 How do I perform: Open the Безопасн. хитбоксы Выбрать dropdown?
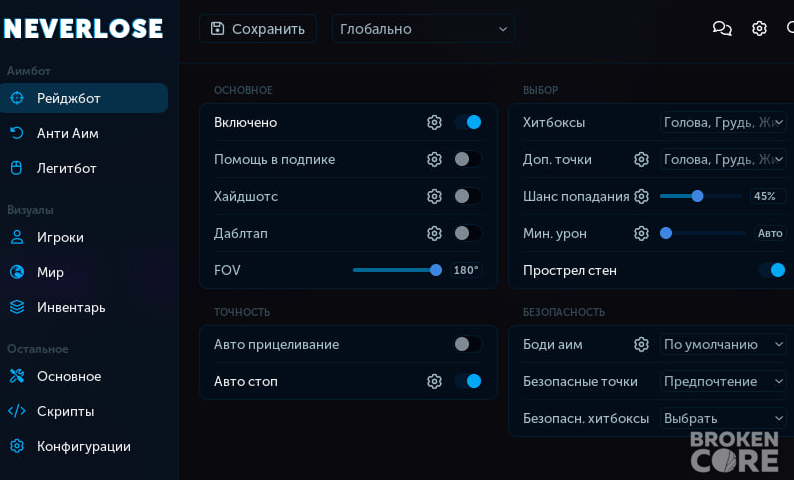(x=723, y=418)
